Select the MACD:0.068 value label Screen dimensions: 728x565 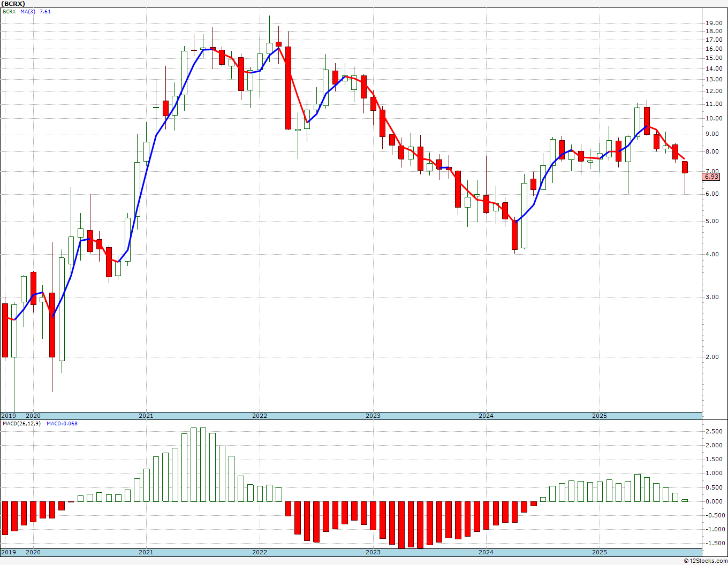(x=62, y=423)
